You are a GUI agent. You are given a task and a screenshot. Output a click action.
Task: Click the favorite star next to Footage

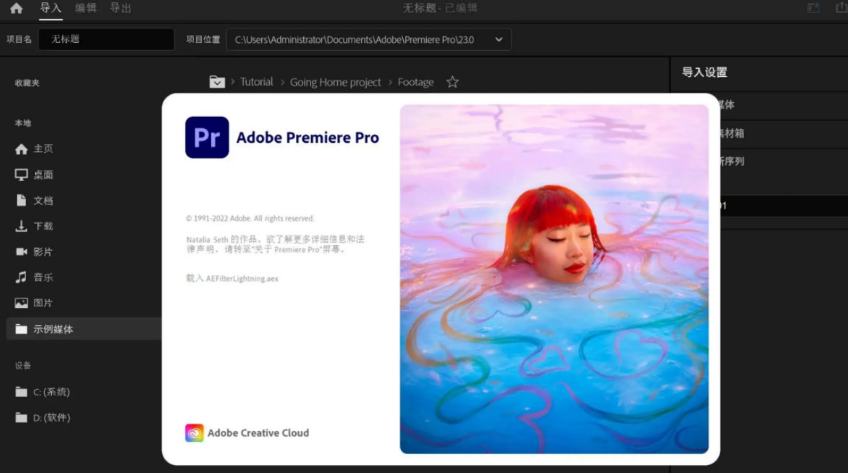pyautogui.click(x=453, y=82)
